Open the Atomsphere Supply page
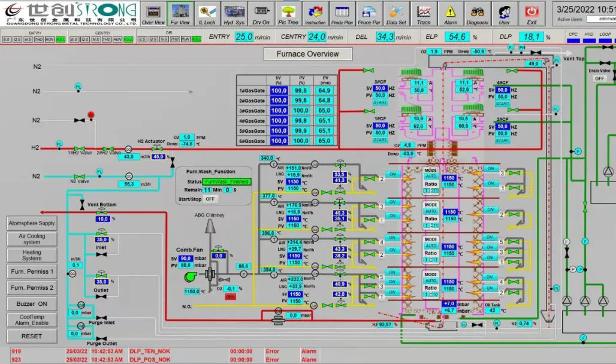 32,223
